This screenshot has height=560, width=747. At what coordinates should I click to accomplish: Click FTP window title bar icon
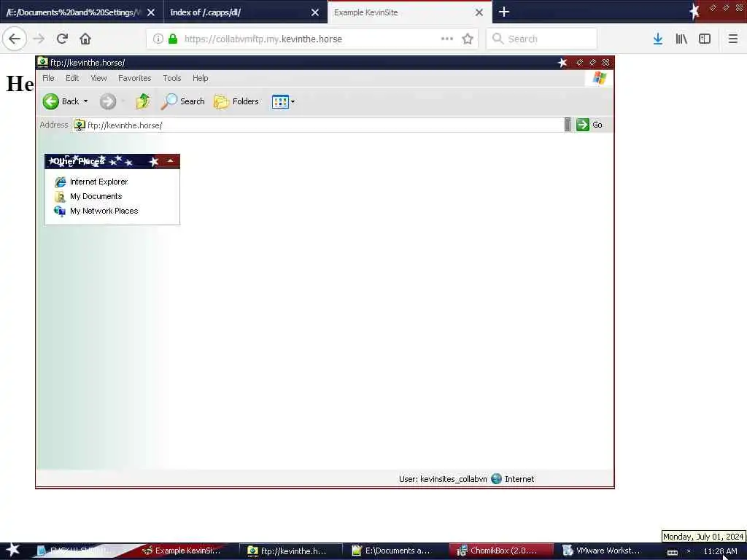42,62
